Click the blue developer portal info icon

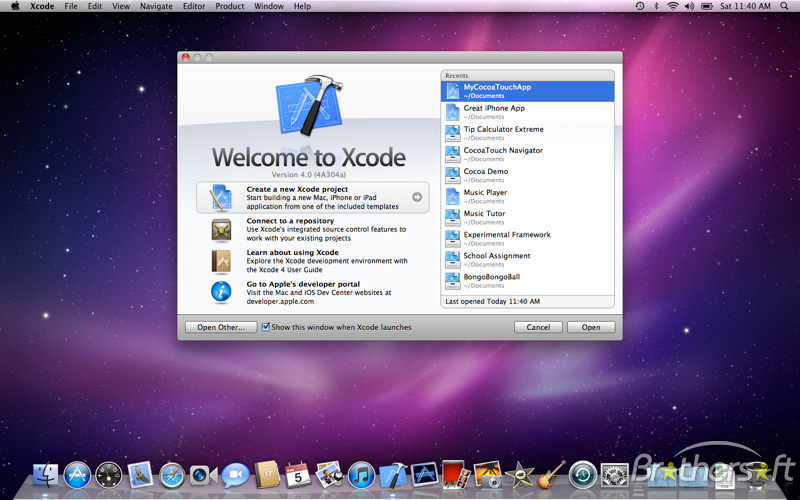tap(221, 292)
